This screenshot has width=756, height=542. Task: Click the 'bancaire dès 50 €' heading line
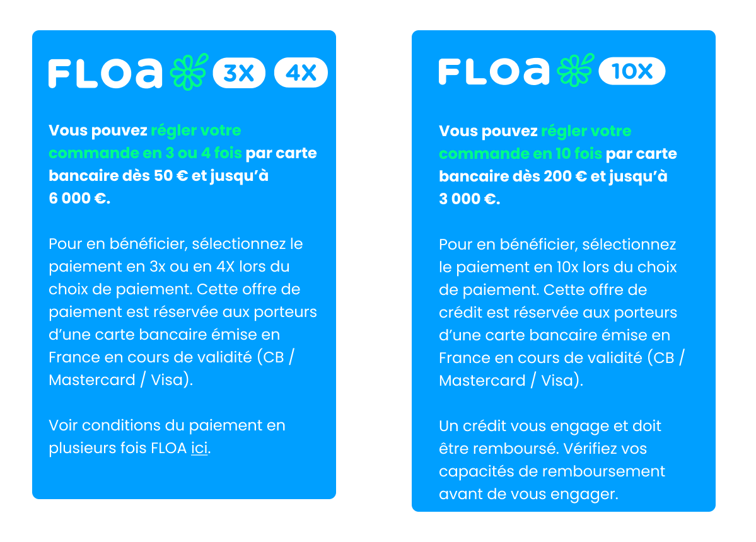(159, 176)
